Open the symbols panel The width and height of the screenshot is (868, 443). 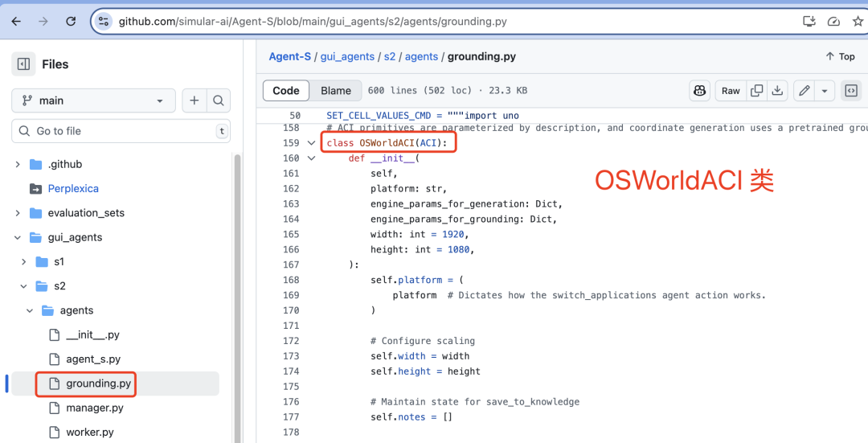(x=851, y=91)
